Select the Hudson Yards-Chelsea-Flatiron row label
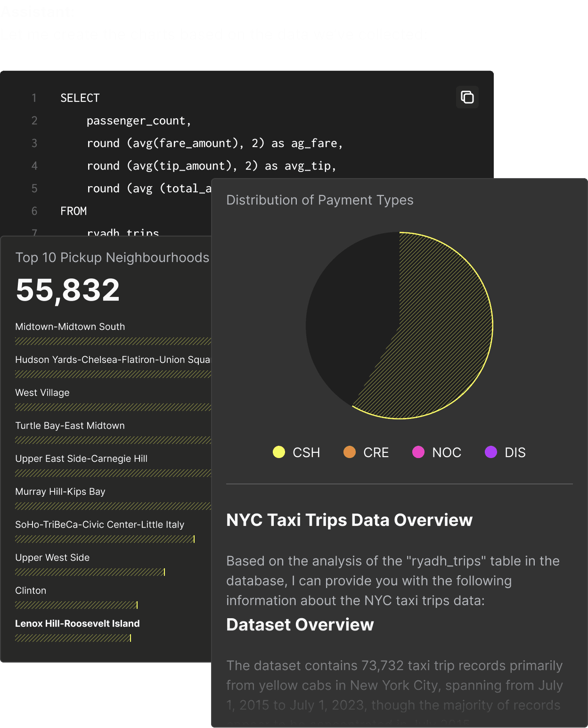Viewport: 588px width, 728px height. [x=113, y=360]
